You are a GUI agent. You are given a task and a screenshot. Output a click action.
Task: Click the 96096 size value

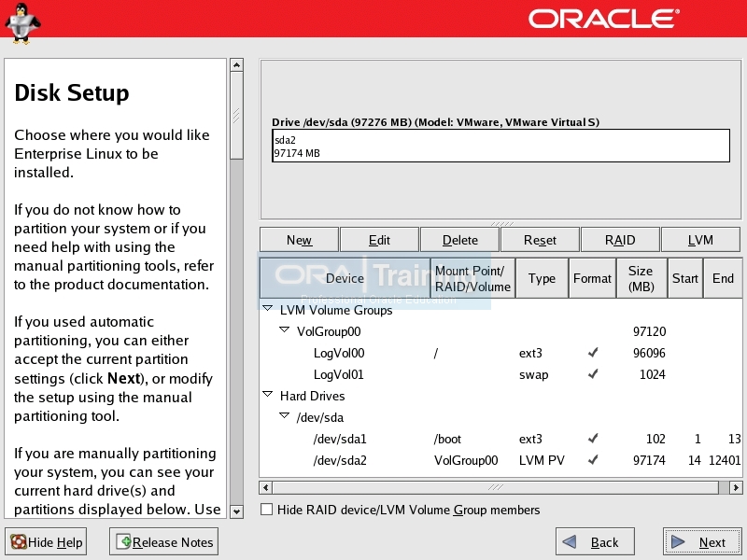(649, 353)
